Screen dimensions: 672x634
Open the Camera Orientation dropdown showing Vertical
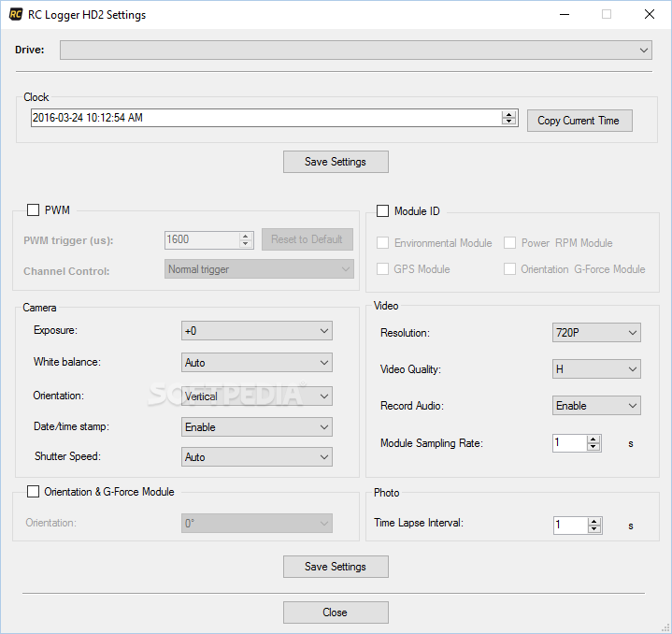coord(257,396)
